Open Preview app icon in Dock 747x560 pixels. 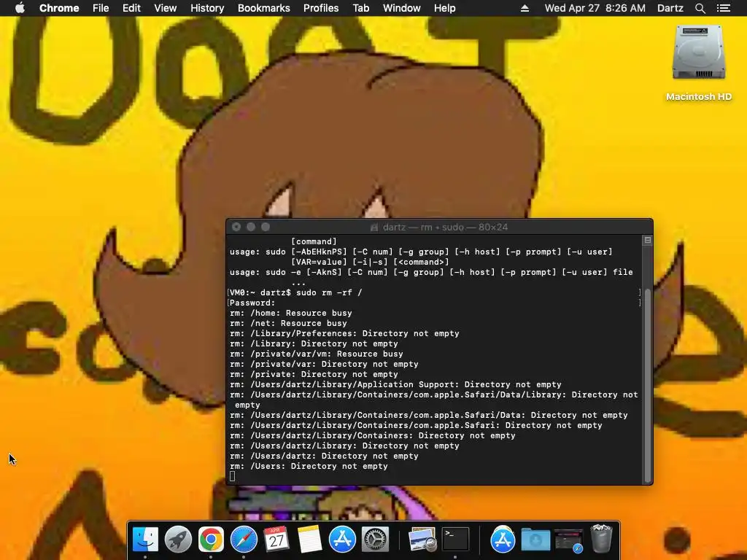tap(422, 540)
